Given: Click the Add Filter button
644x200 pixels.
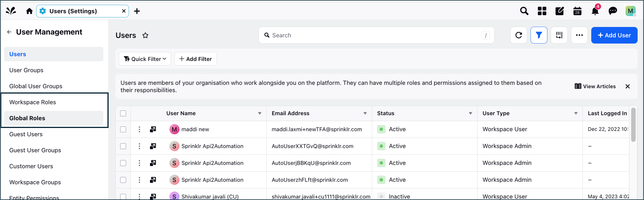Looking at the screenshot, I should [195, 59].
